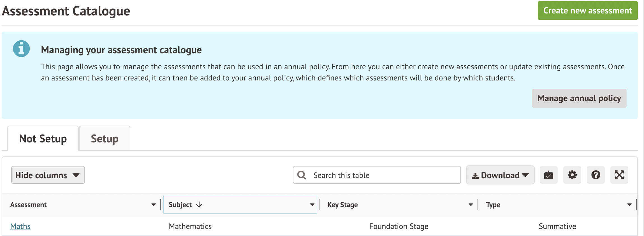Switch to the Setup tab
The height and width of the screenshot is (236, 644).
105,139
